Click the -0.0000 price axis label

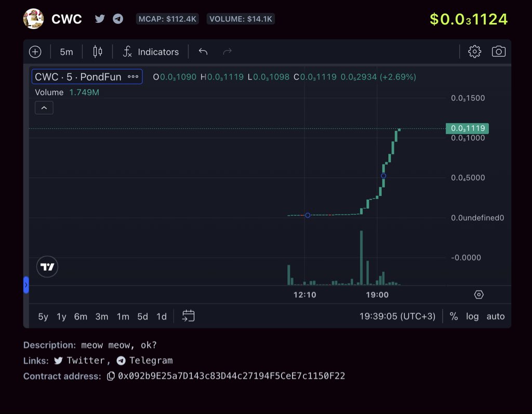466,258
